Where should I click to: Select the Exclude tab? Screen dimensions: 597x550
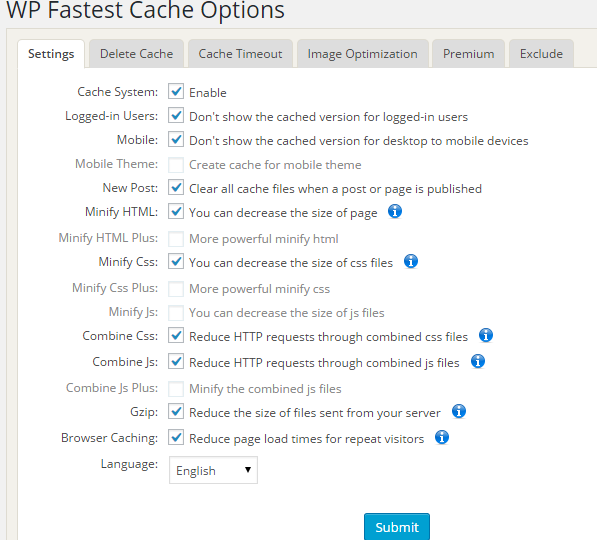tap(541, 54)
